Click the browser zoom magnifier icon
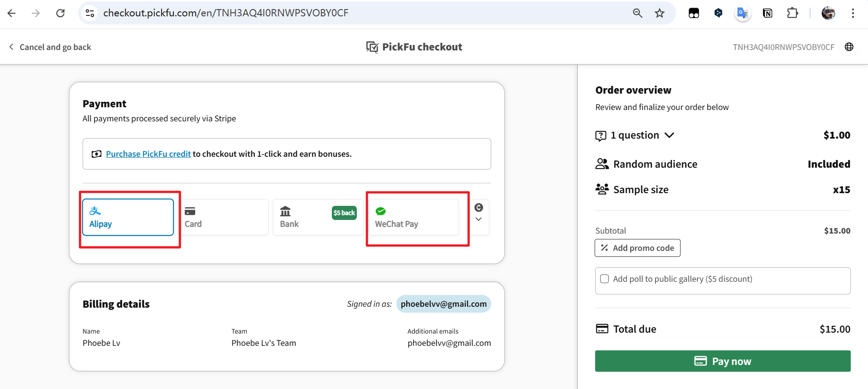This screenshot has height=389, width=868. (x=638, y=13)
